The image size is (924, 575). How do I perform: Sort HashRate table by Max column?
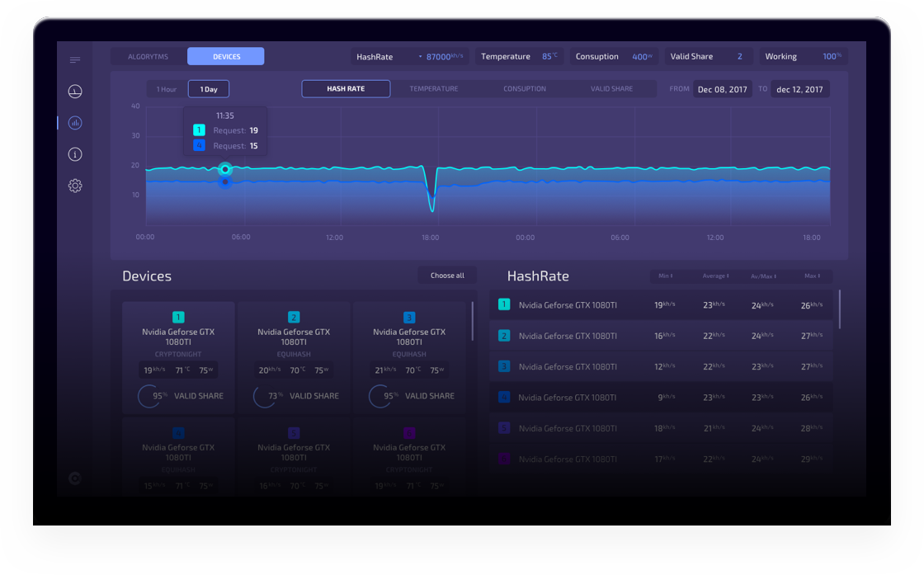[812, 276]
